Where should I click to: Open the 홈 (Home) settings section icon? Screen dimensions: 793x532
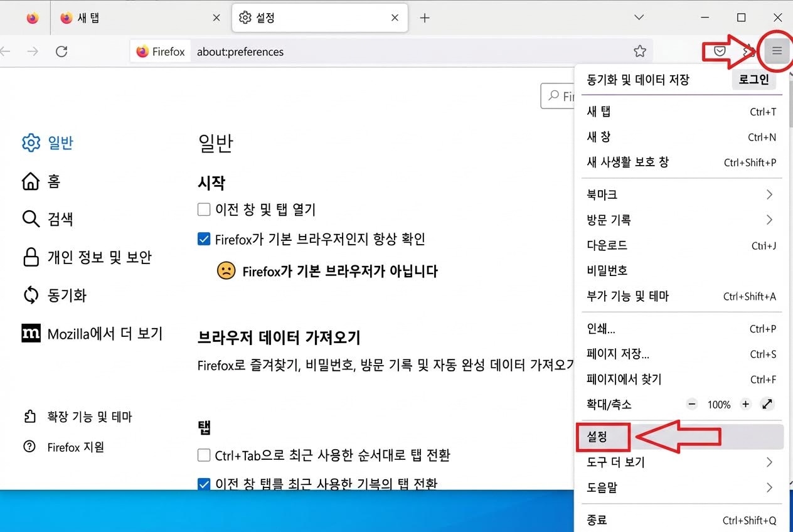point(31,181)
